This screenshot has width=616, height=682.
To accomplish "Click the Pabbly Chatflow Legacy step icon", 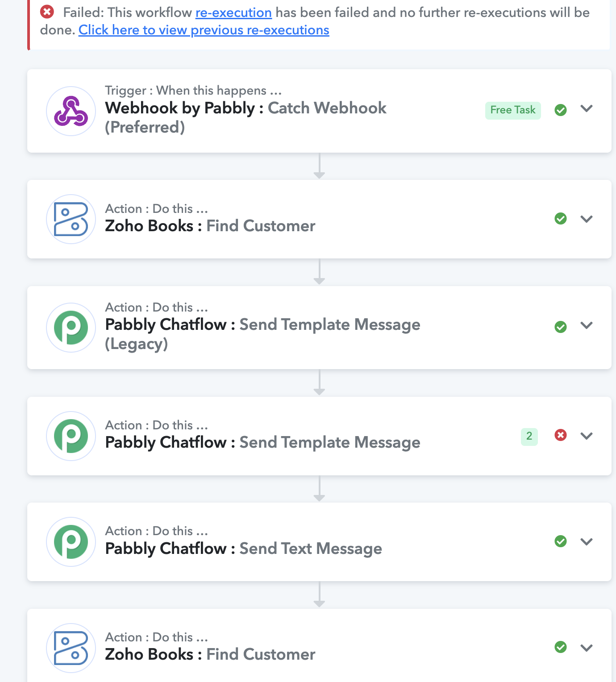I will point(71,328).
